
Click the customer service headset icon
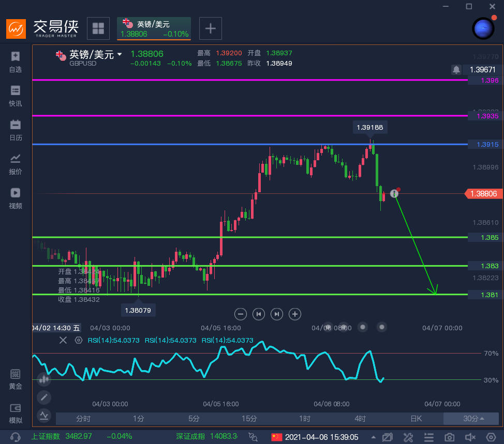tap(15, 437)
